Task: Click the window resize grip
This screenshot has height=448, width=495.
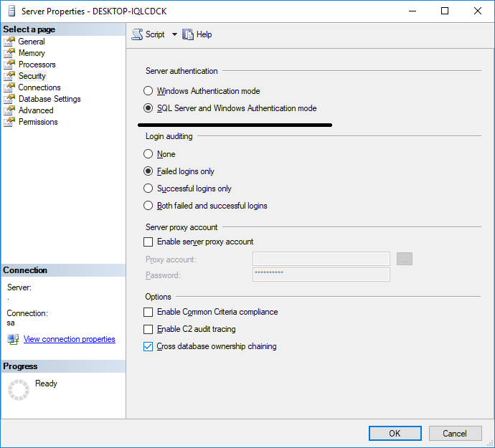Action: pyautogui.click(x=491, y=444)
